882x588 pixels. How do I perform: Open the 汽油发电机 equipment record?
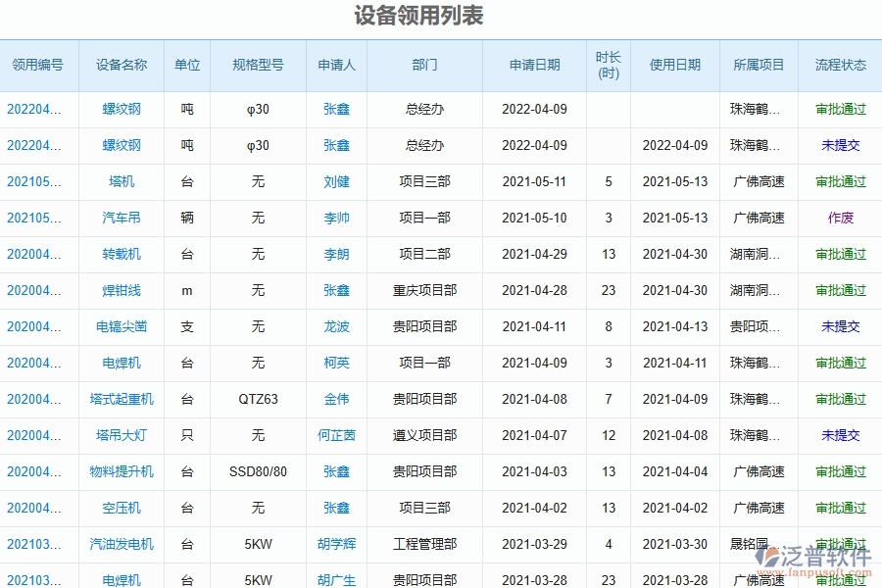click(x=122, y=545)
